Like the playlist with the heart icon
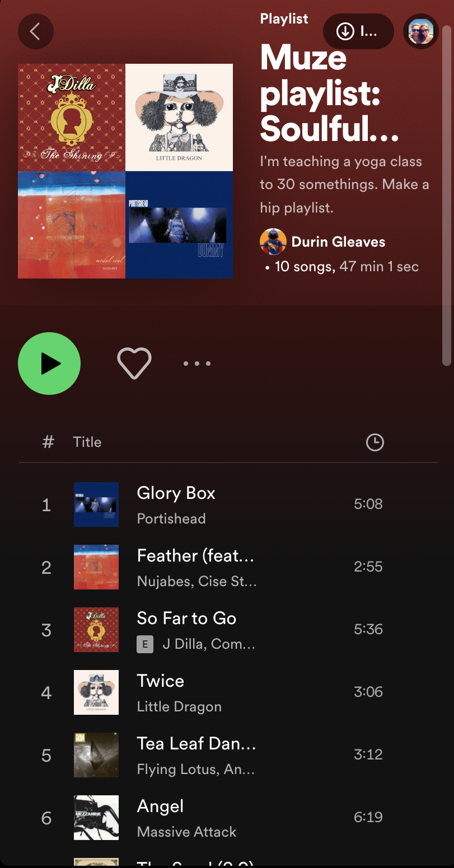 pos(134,364)
